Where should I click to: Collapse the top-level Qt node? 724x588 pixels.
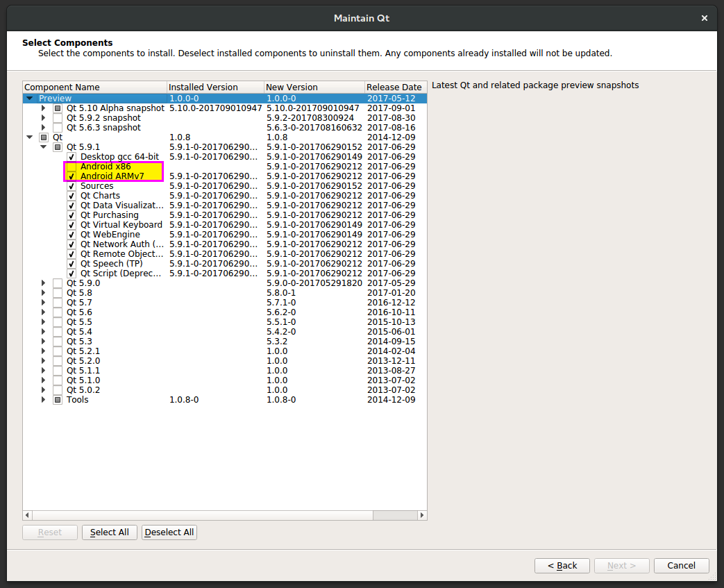click(x=30, y=137)
